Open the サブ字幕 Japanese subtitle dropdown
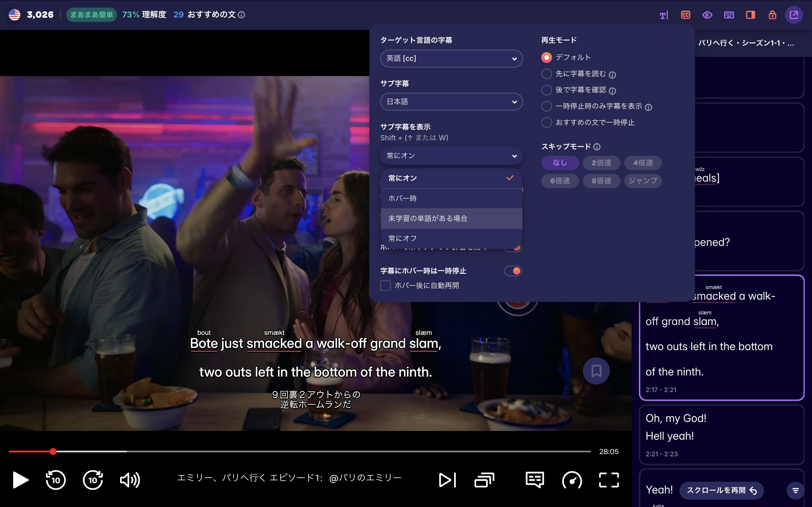Screen dimensions: 812x507 coord(451,101)
